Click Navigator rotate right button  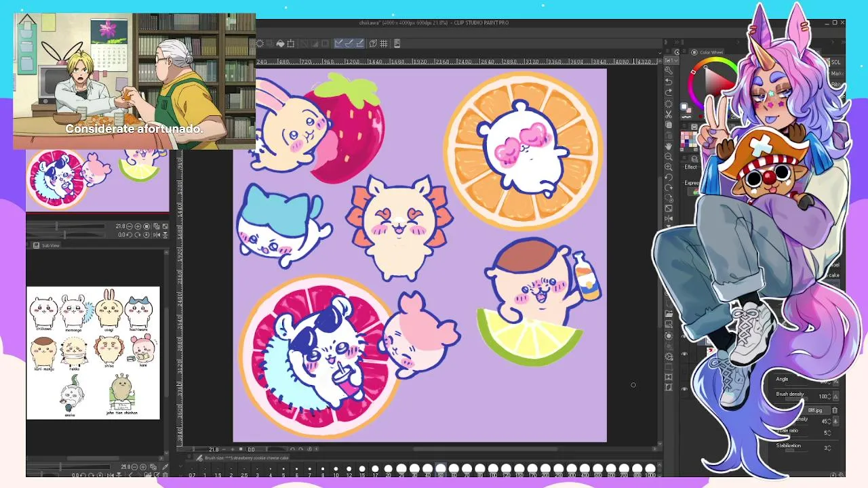tap(138, 235)
